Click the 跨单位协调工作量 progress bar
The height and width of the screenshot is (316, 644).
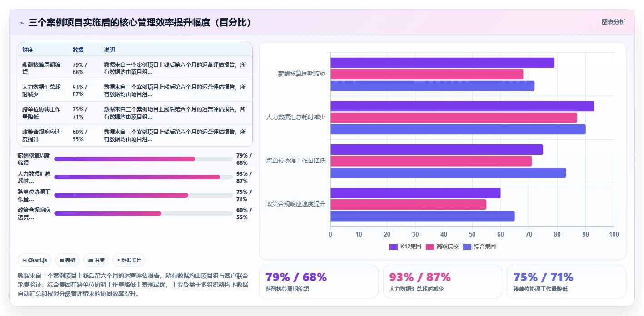(143, 195)
